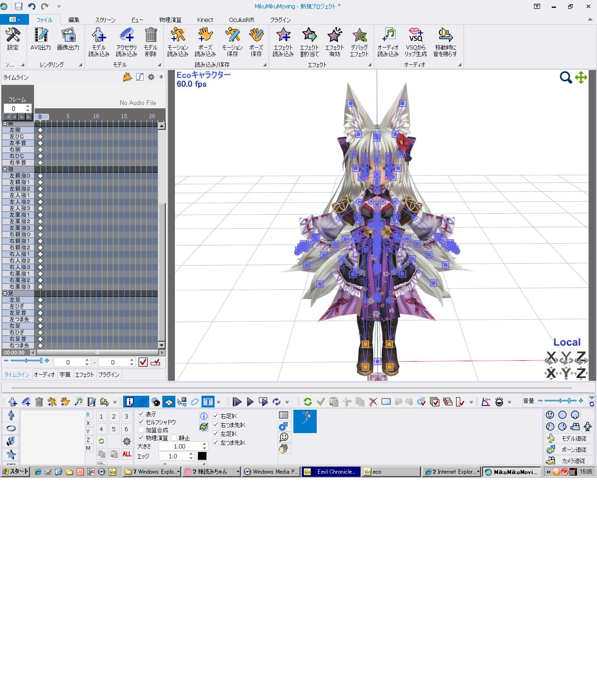Click the interpolation curve icon in timeline header

click(x=139, y=77)
